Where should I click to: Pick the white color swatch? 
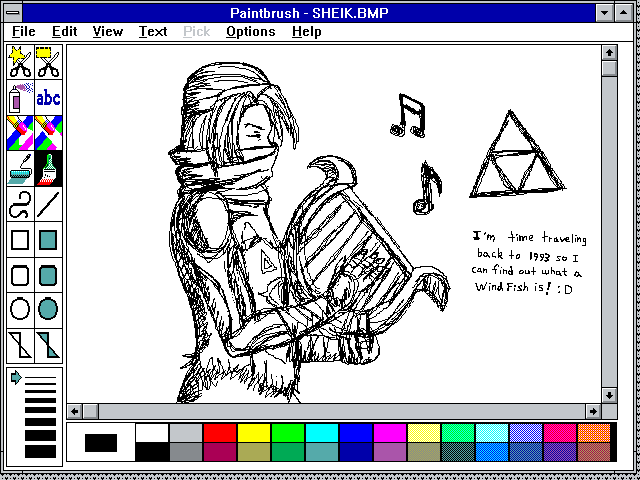[152, 433]
